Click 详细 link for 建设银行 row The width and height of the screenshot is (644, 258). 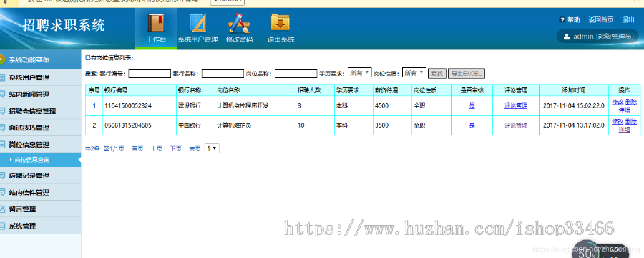(x=624, y=110)
